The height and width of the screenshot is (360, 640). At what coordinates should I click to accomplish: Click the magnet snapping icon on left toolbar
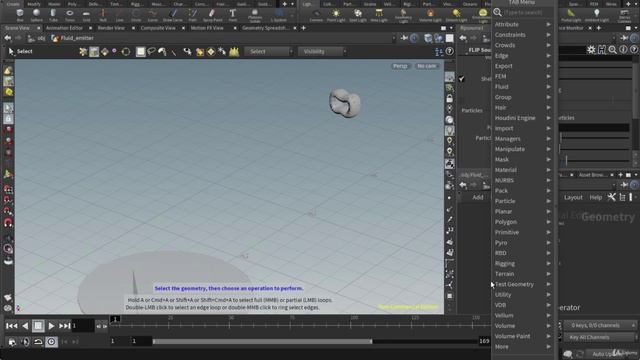pos(8,222)
